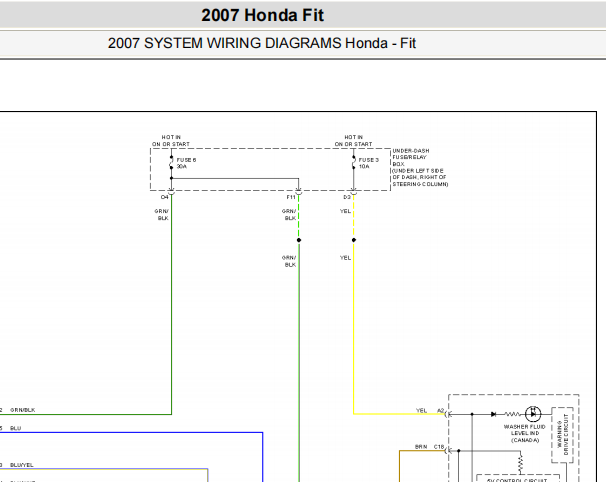606x482 pixels.
Task: Click the washer fluid level LED indicator symbol
Action: [x=533, y=414]
